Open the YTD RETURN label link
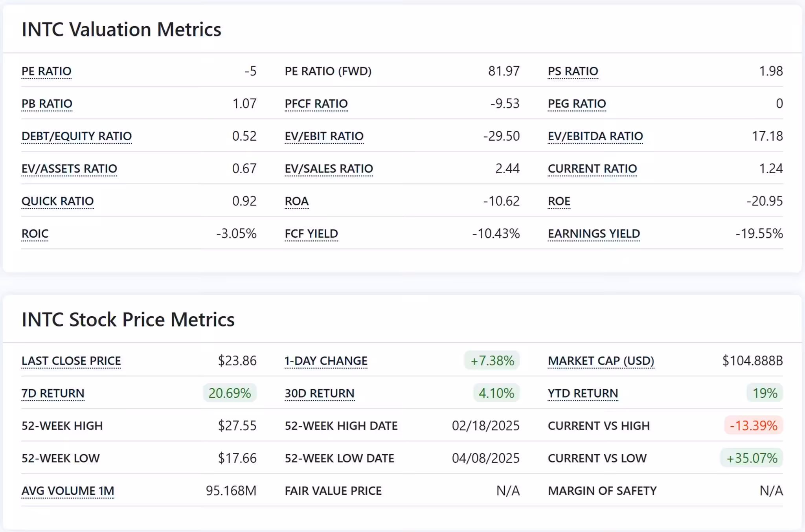The image size is (805, 532). tap(583, 393)
